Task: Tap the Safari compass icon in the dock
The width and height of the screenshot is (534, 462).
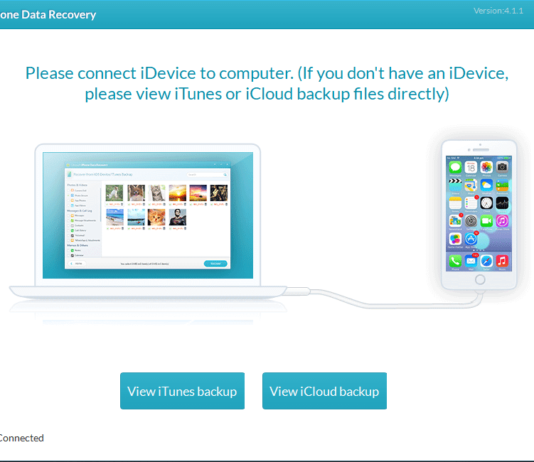Action: click(x=486, y=261)
